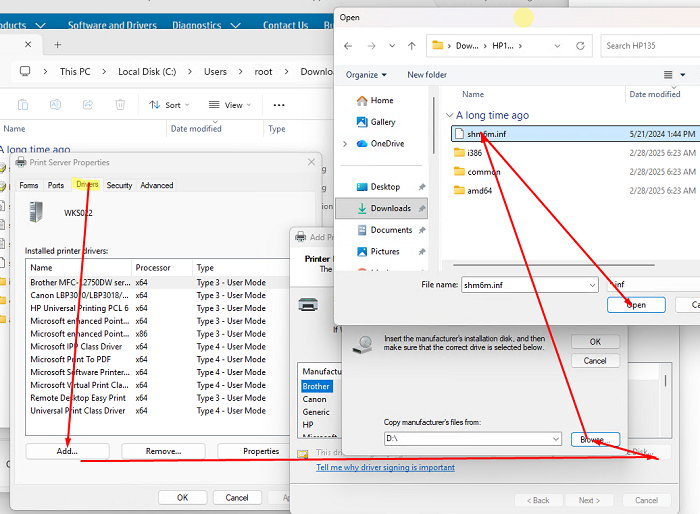Click the Browse button
The image size is (700, 514).
click(595, 439)
